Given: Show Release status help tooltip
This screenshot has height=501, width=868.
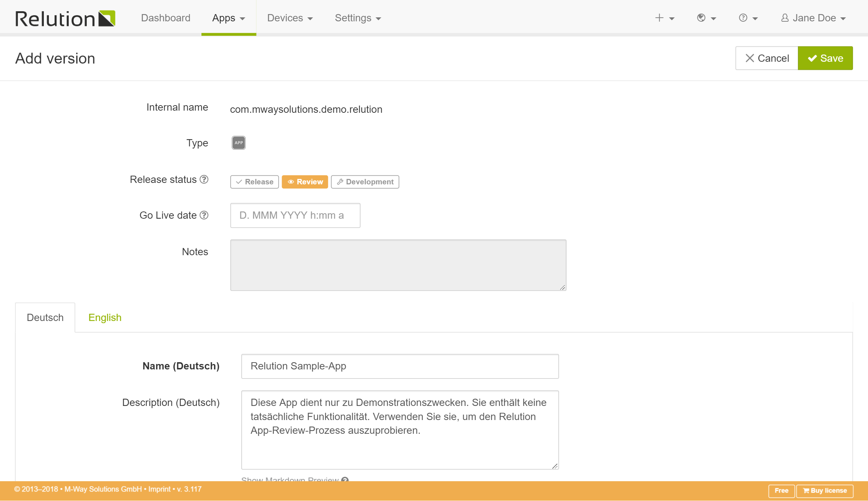Looking at the screenshot, I should 204,179.
